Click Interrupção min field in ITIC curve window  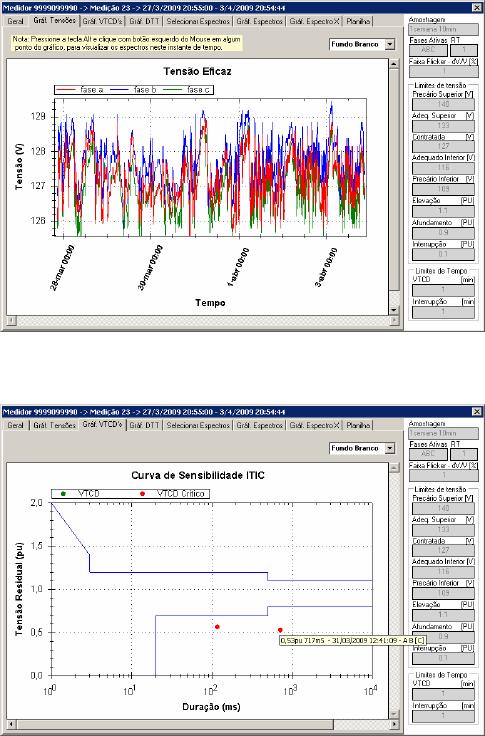tap(444, 716)
